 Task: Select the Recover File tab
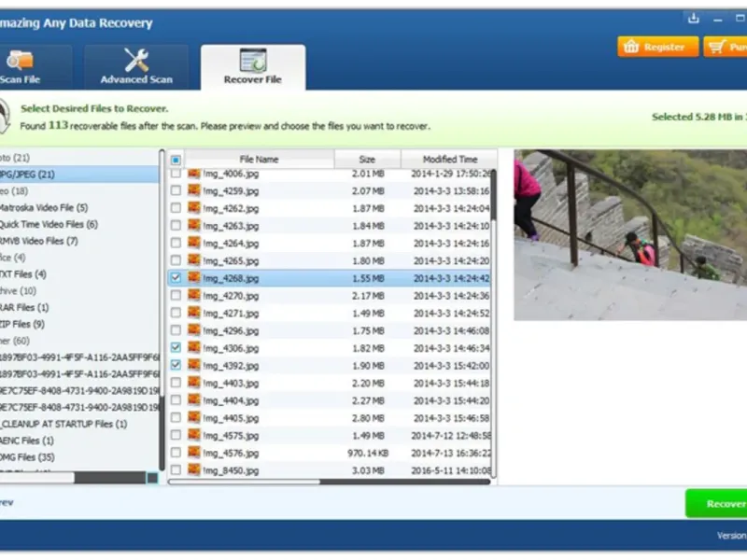pos(253,67)
